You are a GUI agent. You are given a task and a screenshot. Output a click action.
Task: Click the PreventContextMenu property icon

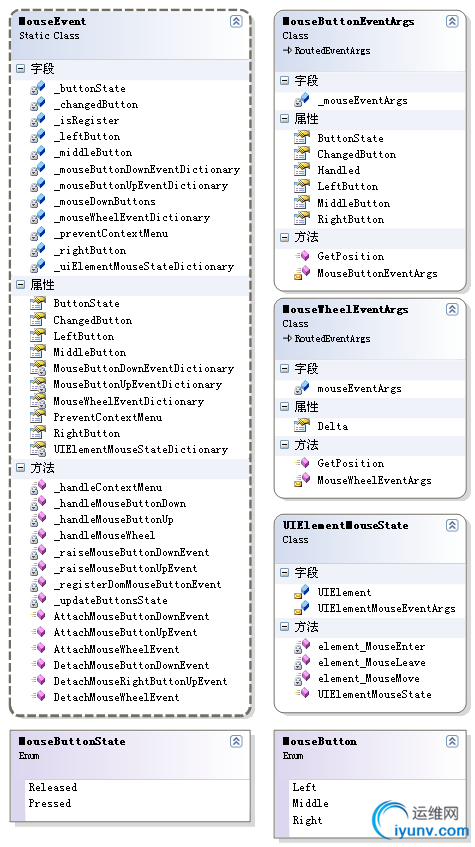point(38,416)
